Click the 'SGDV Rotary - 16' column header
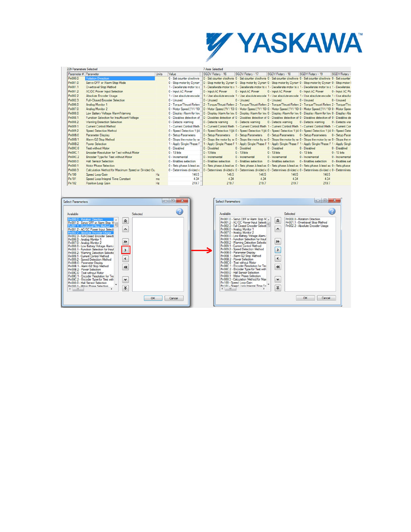This screenshot has height=532, width=411. tap(219, 74)
